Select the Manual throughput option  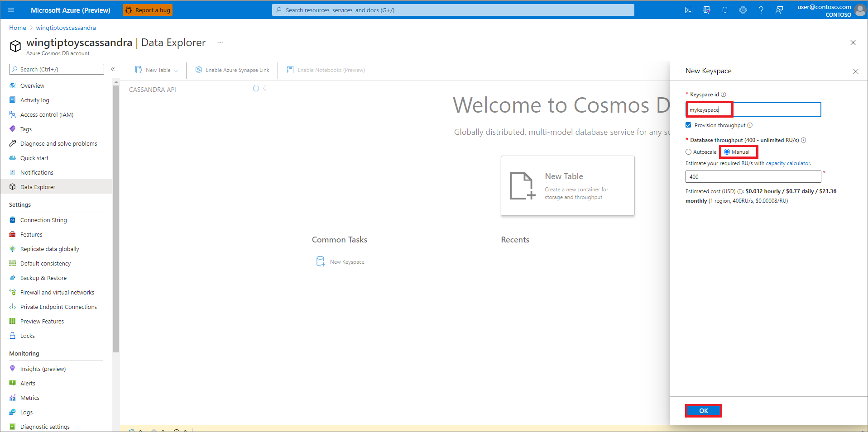coord(727,152)
